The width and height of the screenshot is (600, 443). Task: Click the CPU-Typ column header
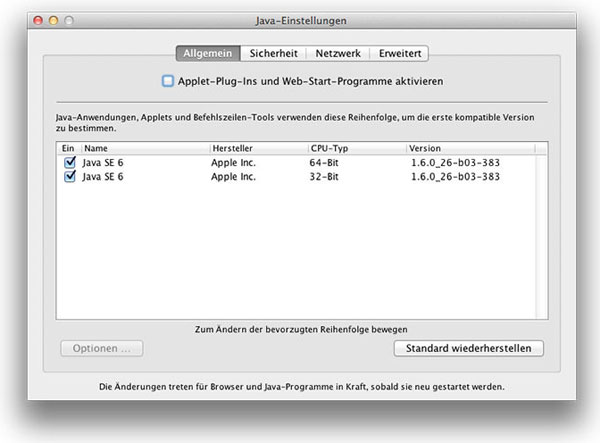pyautogui.click(x=355, y=147)
